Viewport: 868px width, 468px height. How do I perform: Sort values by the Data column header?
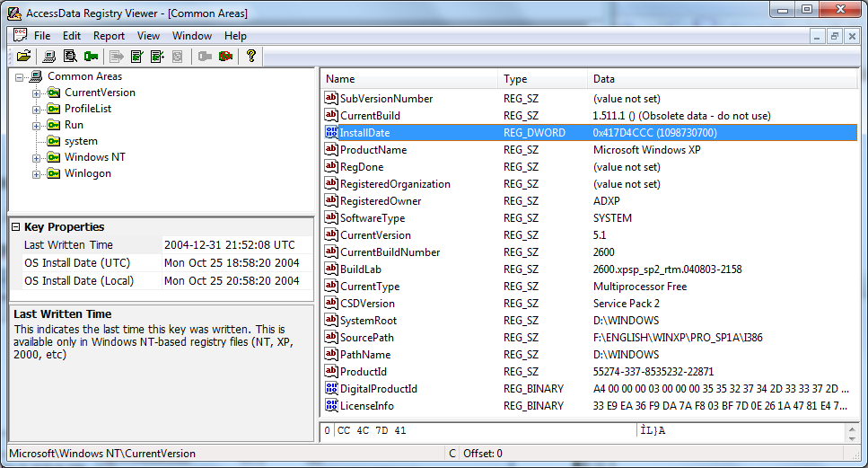[x=723, y=79]
